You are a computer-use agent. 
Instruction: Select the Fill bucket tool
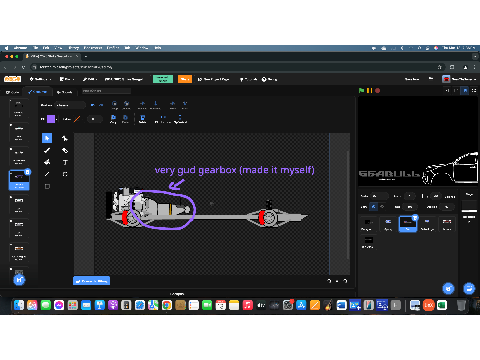click(x=47, y=162)
